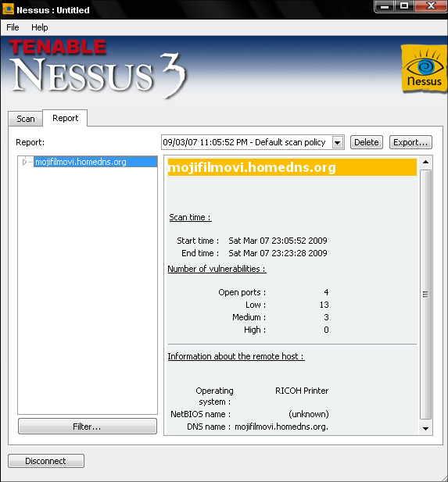
Task: Open the Help menu
Action: [x=39, y=27]
